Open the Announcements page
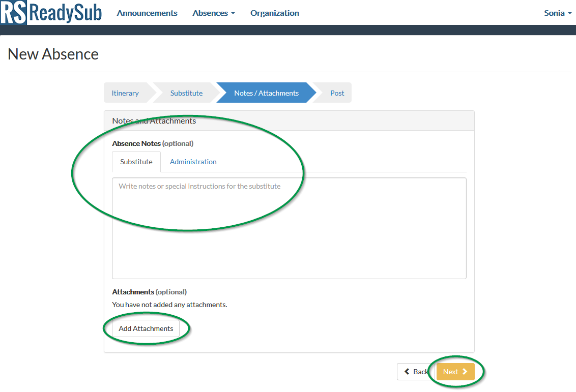576x392 pixels. [147, 13]
